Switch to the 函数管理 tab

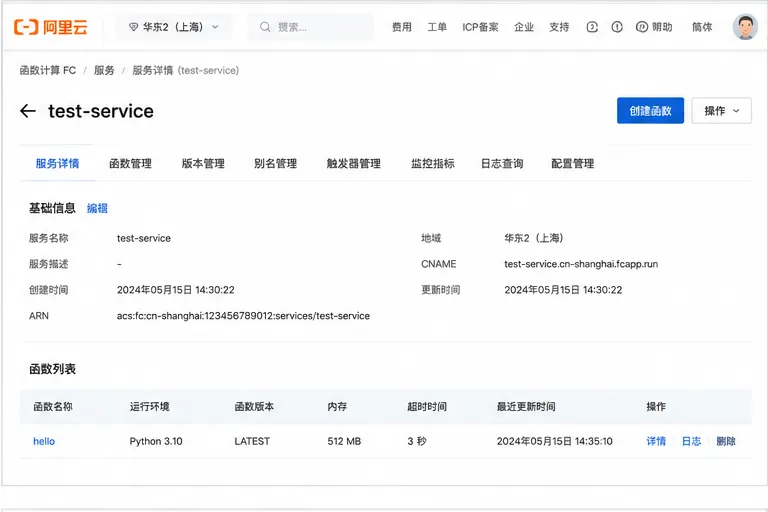pos(130,164)
